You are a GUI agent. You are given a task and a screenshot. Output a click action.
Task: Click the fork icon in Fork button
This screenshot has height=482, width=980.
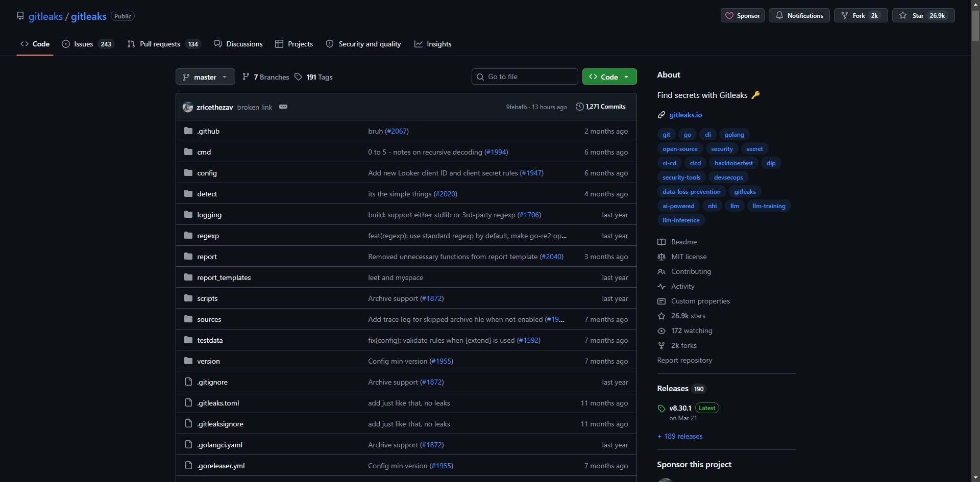pos(845,16)
